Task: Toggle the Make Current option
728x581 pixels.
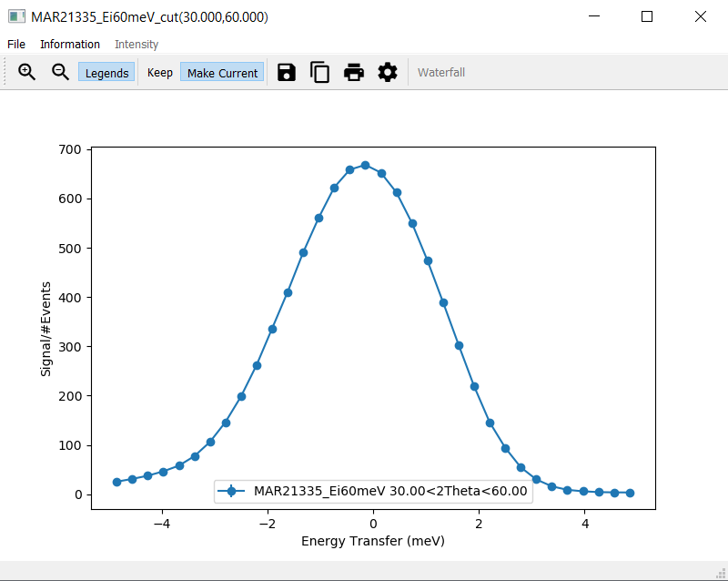Action: coord(222,73)
